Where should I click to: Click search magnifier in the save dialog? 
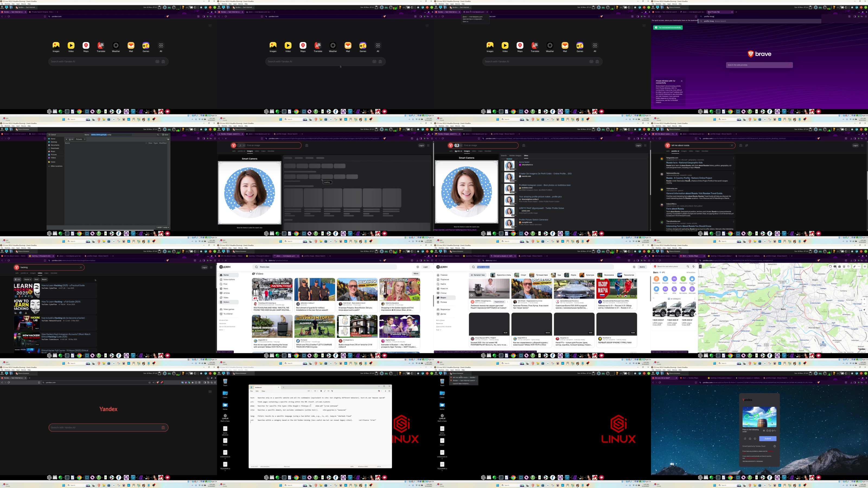pyautogui.click(x=158, y=135)
